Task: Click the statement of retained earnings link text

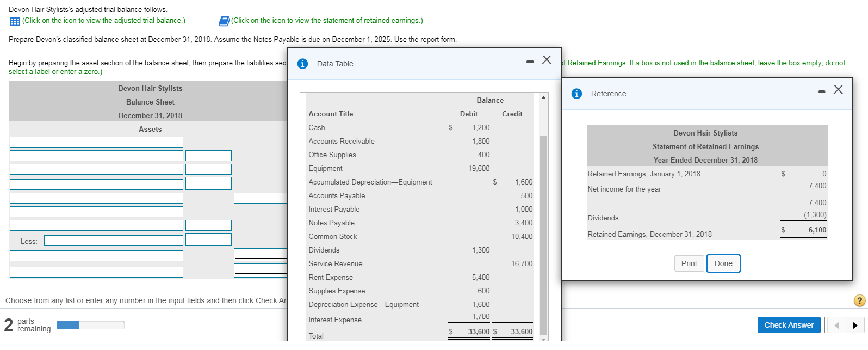Action: (x=327, y=21)
